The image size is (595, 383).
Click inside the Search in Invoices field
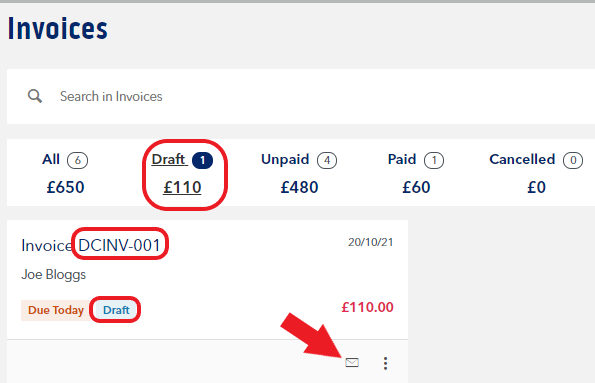[301, 96]
